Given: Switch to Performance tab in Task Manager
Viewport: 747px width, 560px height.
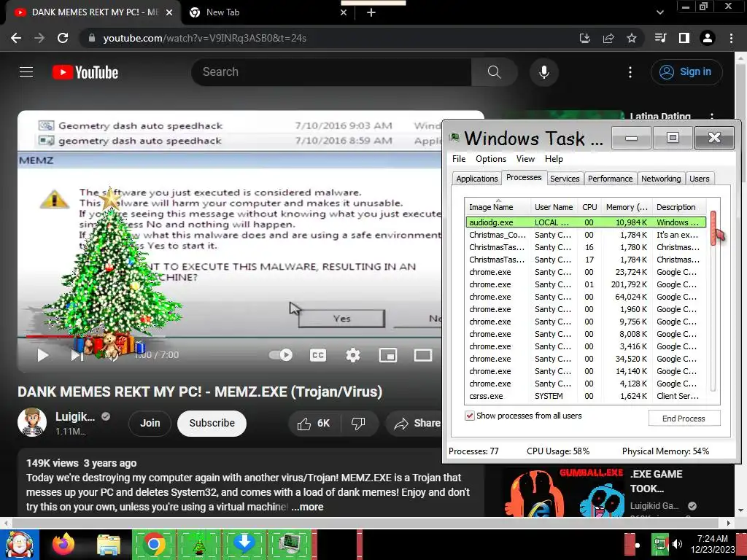Looking at the screenshot, I should (611, 179).
